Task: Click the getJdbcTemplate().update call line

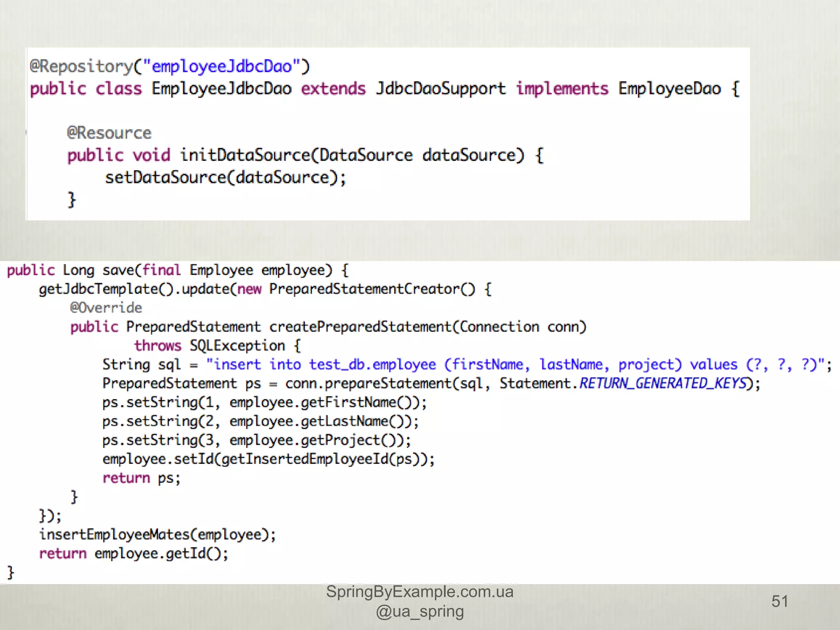Action: 265,289
